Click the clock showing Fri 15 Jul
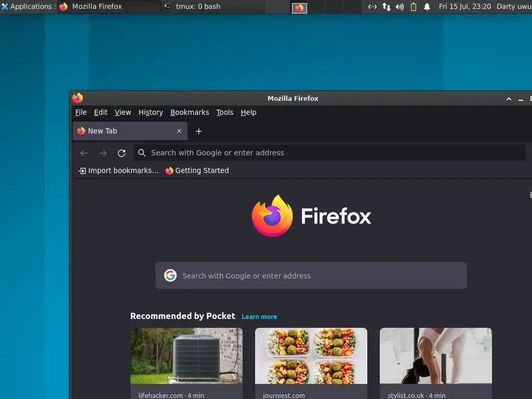 coord(465,6)
